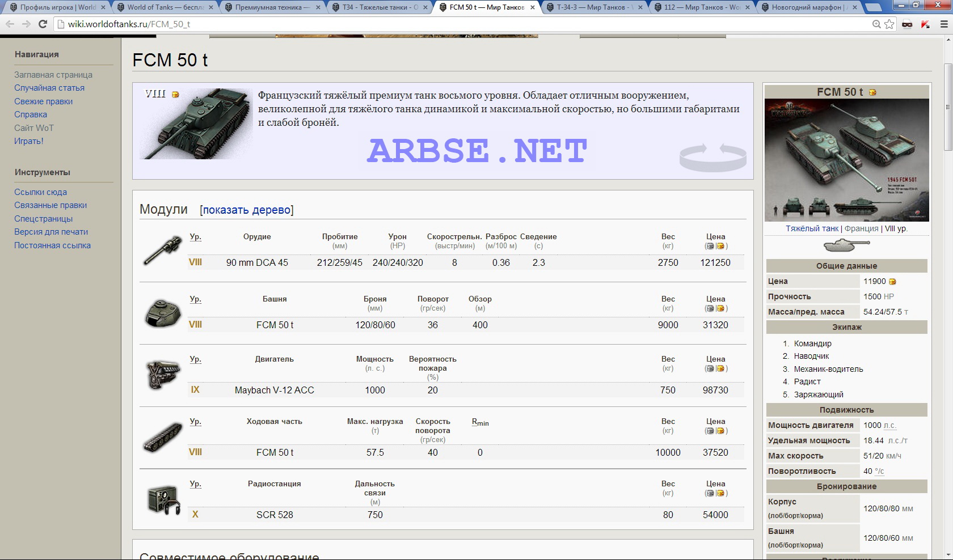Screen dimensions: 953x560
Task: Click the zoom magnifier in the address bar
Action: tap(876, 24)
